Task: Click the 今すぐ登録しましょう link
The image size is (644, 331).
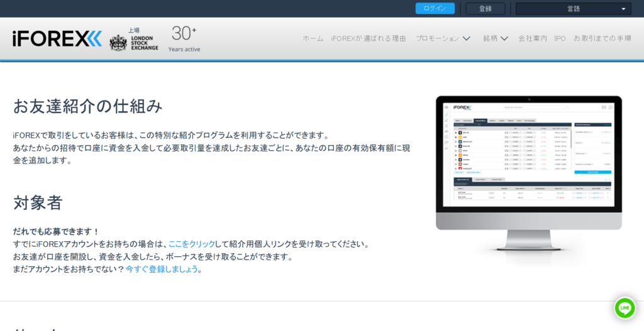Action: coord(162,269)
